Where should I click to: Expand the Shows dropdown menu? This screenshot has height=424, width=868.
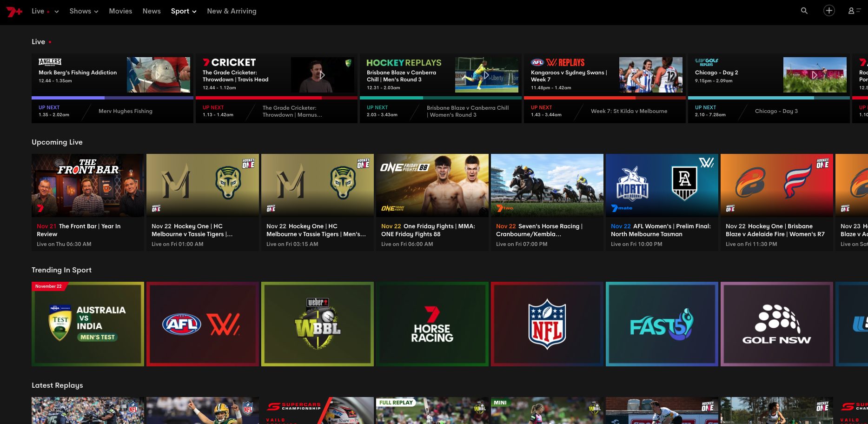click(x=84, y=11)
